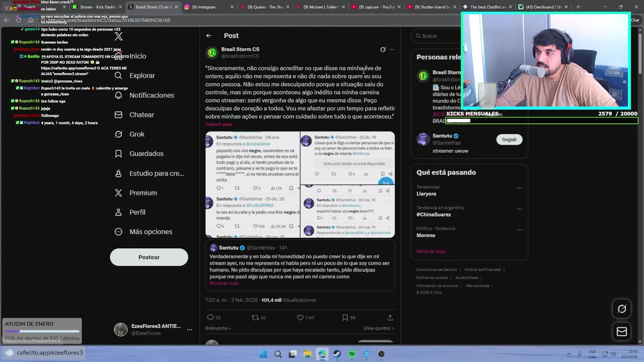Screen dimensions: 644x362
Task: Close the Brasil Storm CS tab
Action: [x=176, y=7]
